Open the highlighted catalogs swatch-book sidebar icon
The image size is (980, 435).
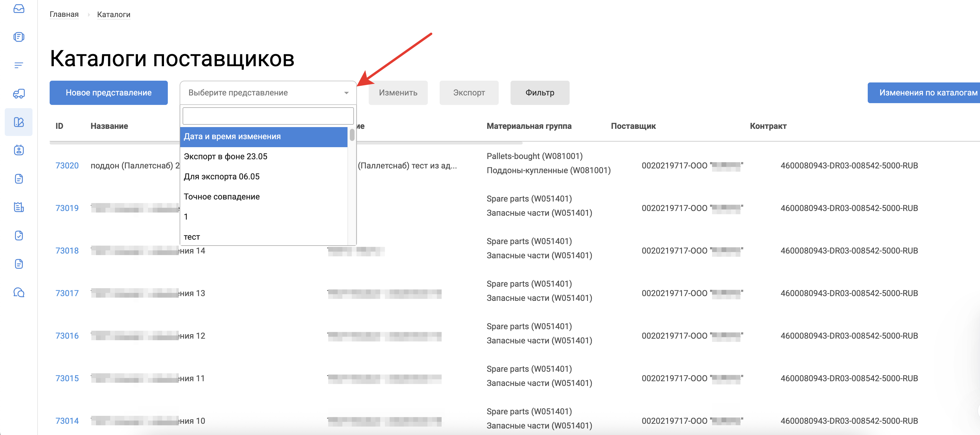coord(19,122)
